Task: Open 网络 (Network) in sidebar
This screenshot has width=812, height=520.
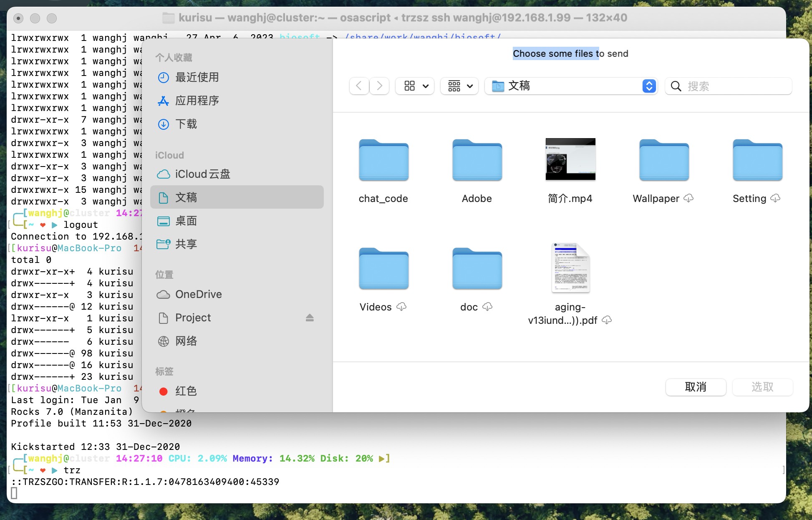Action: click(x=237, y=341)
